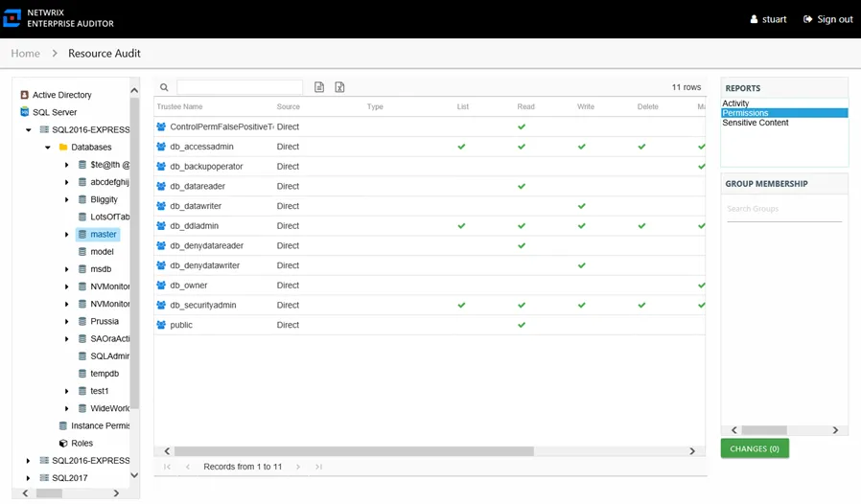Expand the test1 database node
Viewport: 861px width, 504px height.
(66, 391)
